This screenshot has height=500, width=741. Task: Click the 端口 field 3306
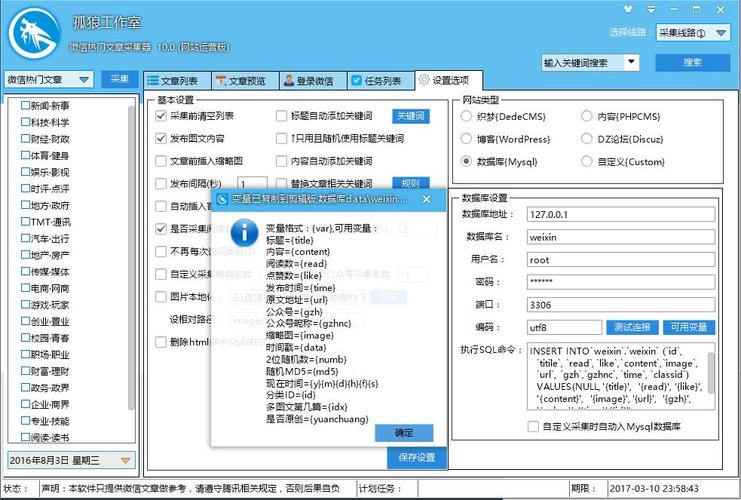[x=621, y=305]
